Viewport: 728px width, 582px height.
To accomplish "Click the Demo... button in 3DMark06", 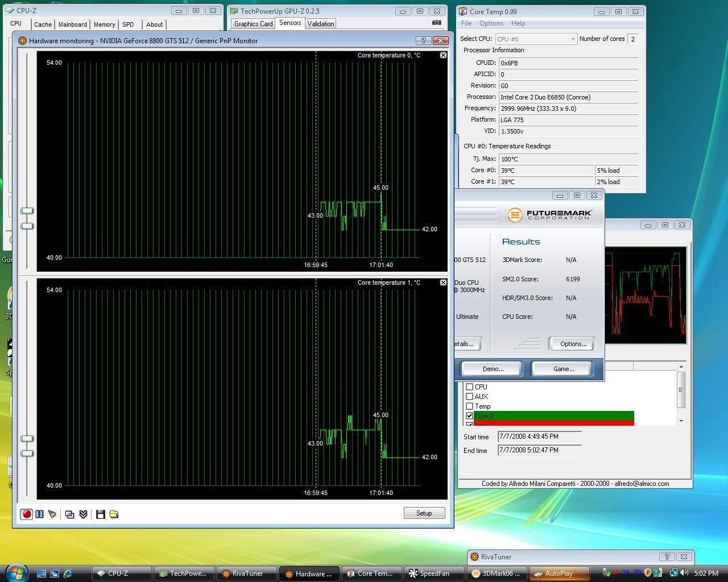I will click(493, 369).
